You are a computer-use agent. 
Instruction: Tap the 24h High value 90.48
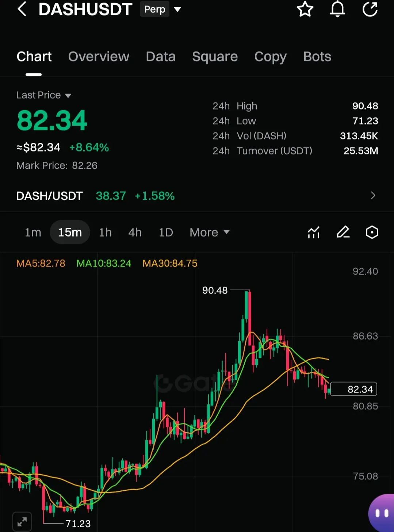coord(365,106)
